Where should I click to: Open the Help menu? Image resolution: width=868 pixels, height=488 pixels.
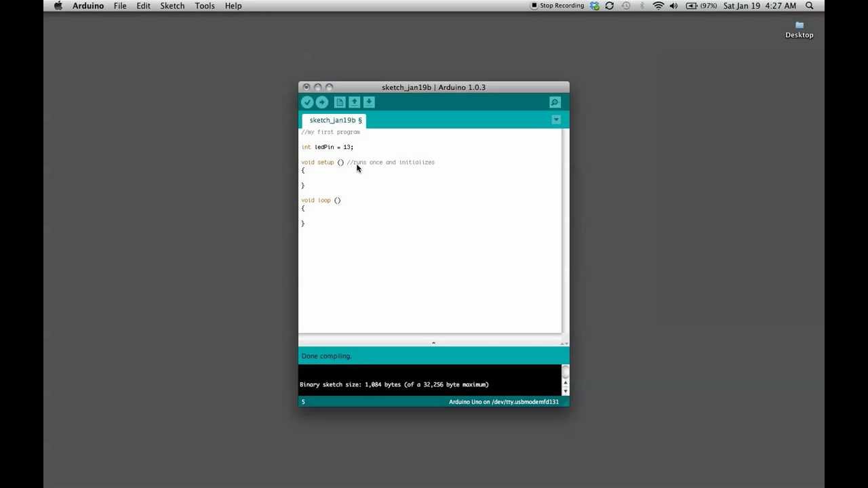233,5
